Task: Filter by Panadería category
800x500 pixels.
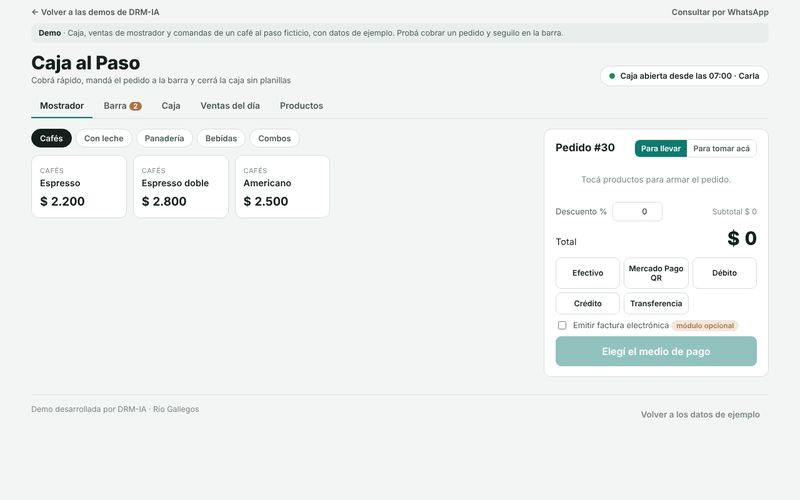Action: click(x=164, y=138)
